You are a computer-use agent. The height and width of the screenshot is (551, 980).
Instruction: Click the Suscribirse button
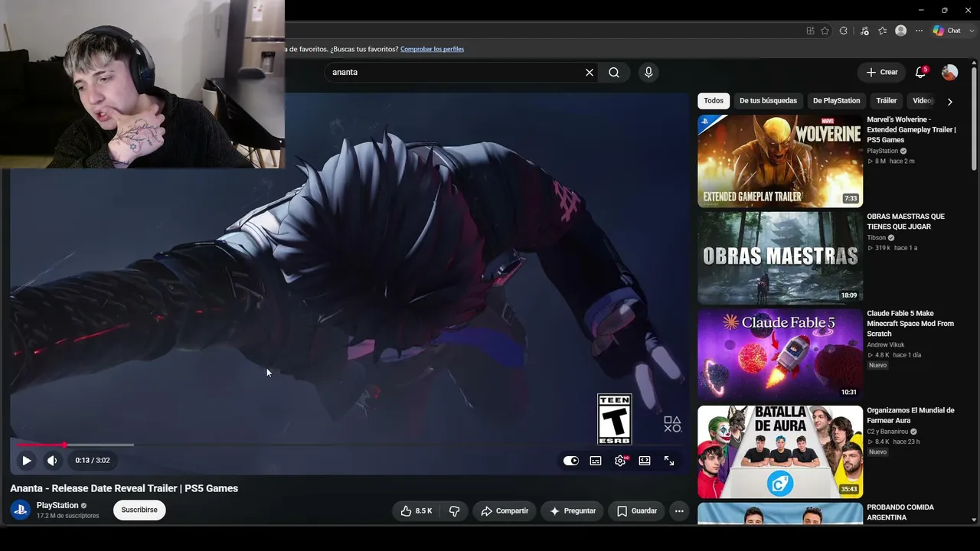pos(139,510)
